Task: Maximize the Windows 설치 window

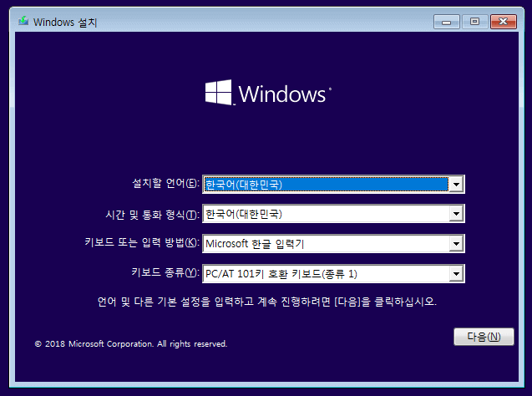Action: tap(474, 22)
